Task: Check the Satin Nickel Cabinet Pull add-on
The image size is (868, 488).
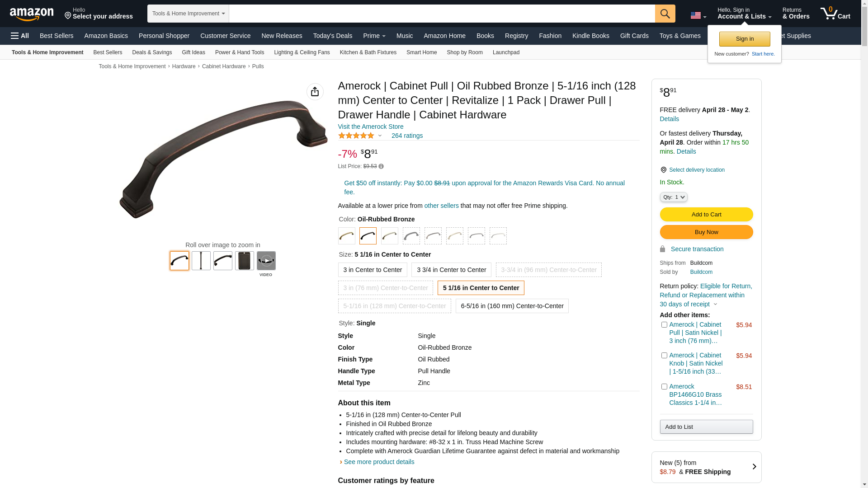Action: coord(664,325)
